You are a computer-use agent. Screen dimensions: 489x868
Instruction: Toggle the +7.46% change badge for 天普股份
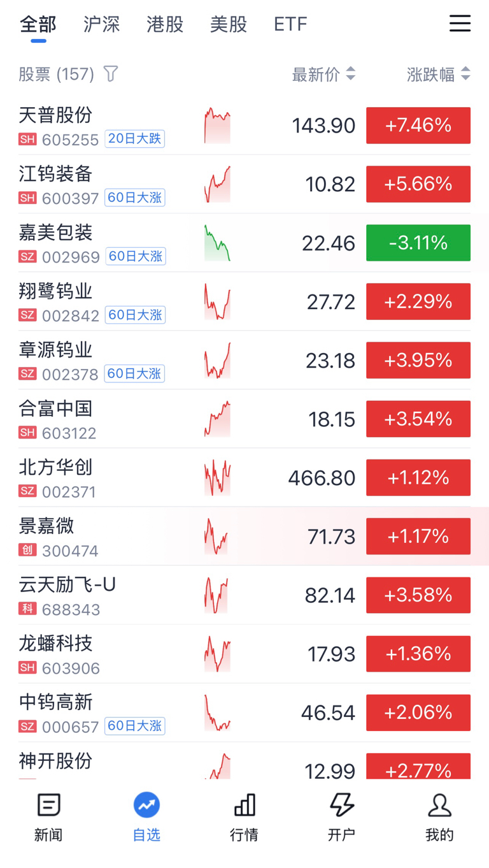[418, 126]
